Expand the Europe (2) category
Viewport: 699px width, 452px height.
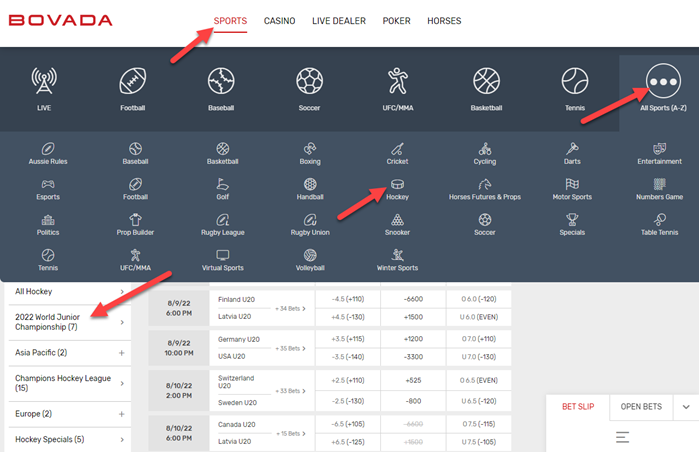[122, 413]
